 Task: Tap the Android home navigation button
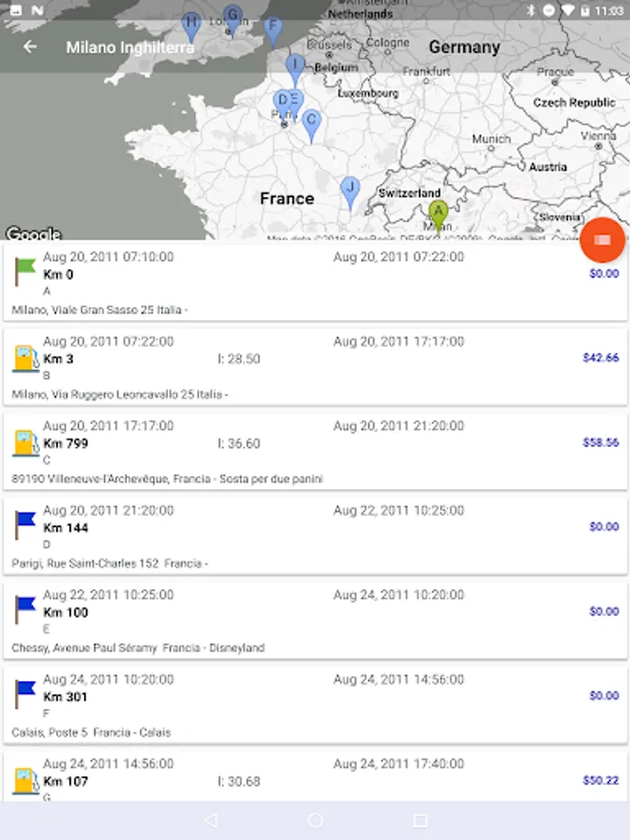pyautogui.click(x=315, y=820)
